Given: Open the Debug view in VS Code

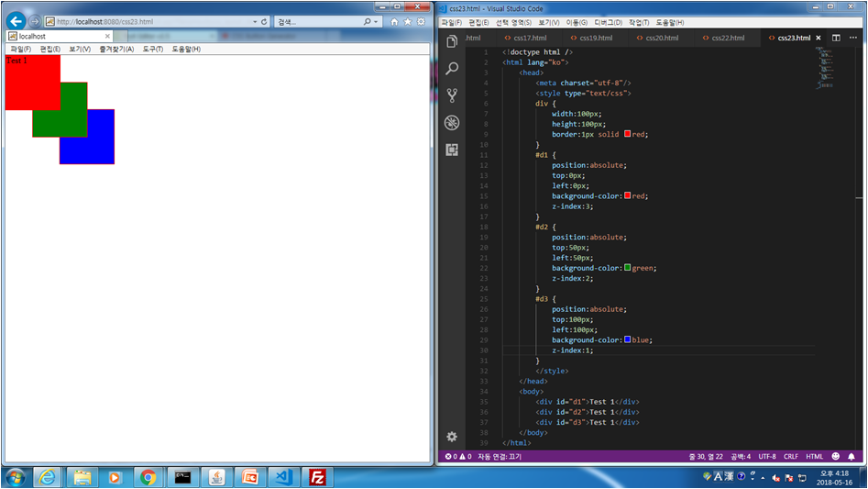Looking at the screenshot, I should tap(452, 122).
